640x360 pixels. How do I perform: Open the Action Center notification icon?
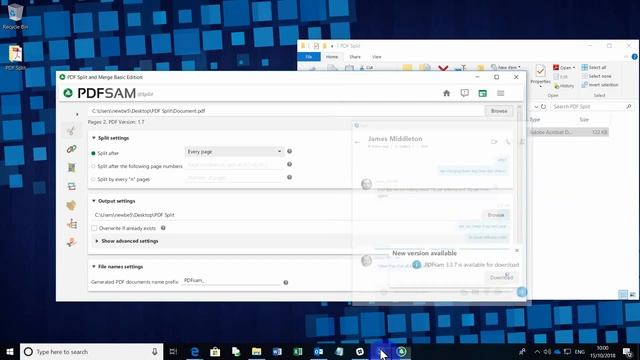(628, 352)
